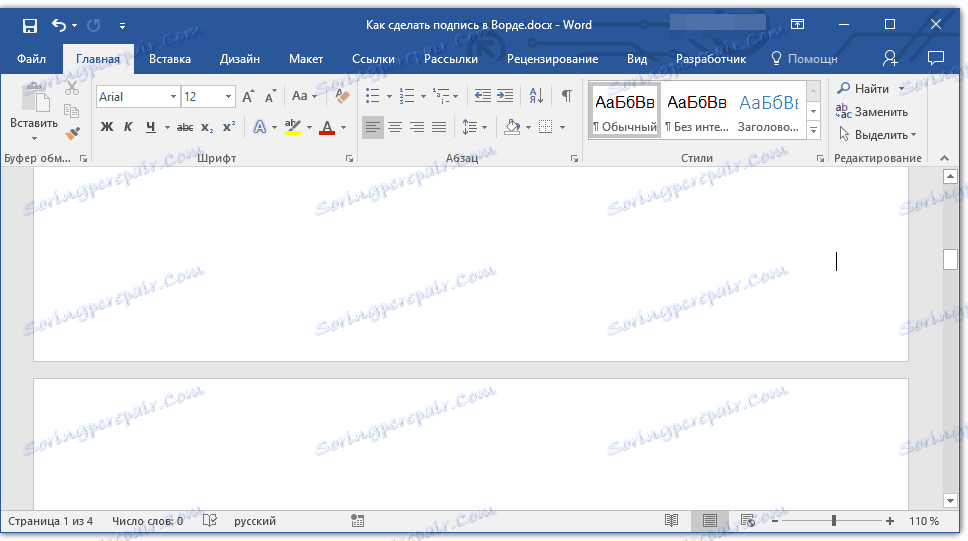This screenshot has height=541, width=968.
Task: Toggle italic К formatting
Action: tap(128, 127)
